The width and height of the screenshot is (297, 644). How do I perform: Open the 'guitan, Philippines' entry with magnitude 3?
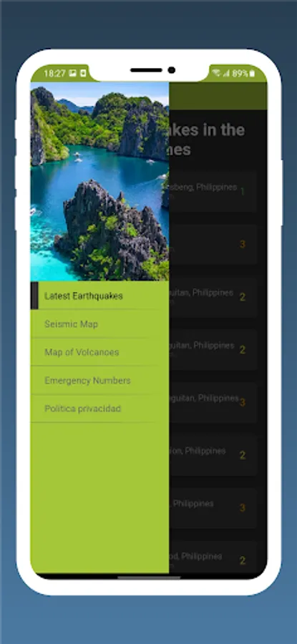click(x=213, y=402)
